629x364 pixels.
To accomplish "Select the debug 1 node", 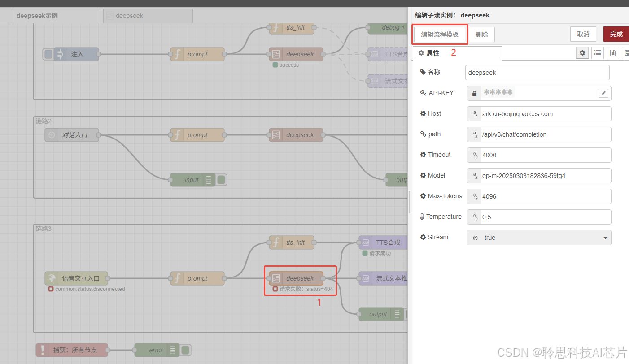I will [x=388, y=28].
